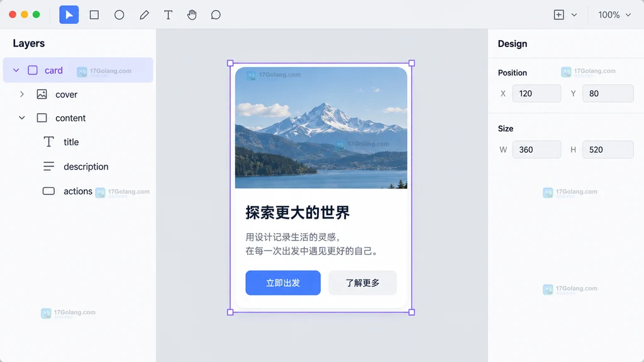Click the content layer frame icon
Screen dimensions: 644x362
42,118
